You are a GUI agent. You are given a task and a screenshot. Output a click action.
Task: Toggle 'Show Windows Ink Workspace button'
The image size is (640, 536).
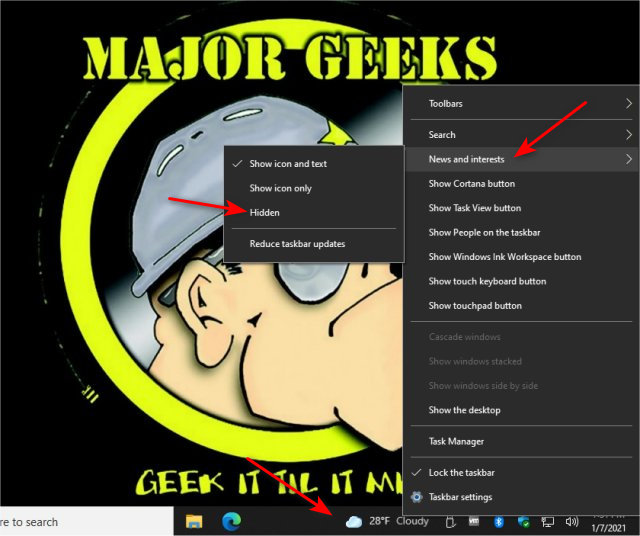coord(521,257)
